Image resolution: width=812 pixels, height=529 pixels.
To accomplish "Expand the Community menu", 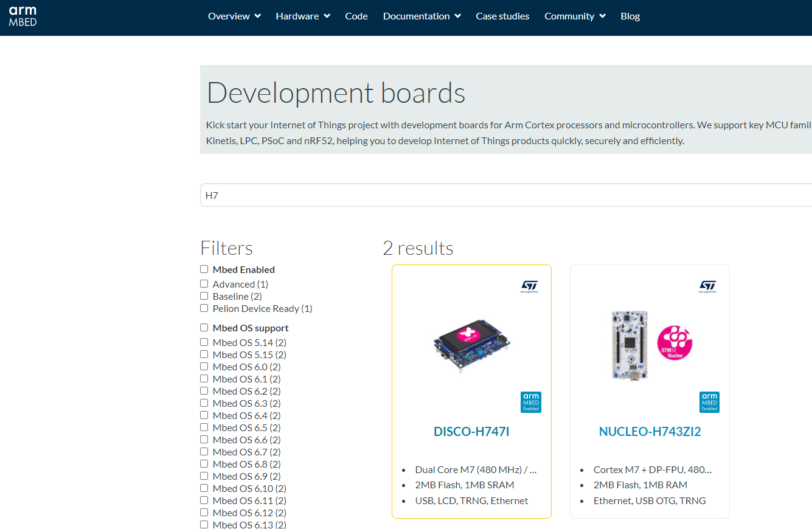I will coord(575,16).
